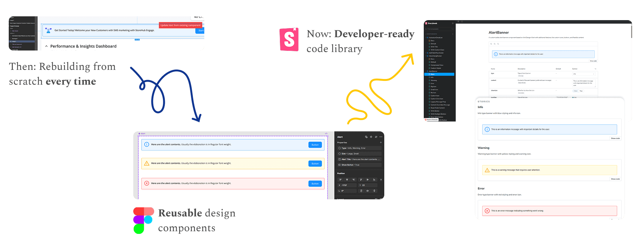Reset controls icon in Control column header
Viewport: 644px width, 243px height.
(x=595, y=69)
